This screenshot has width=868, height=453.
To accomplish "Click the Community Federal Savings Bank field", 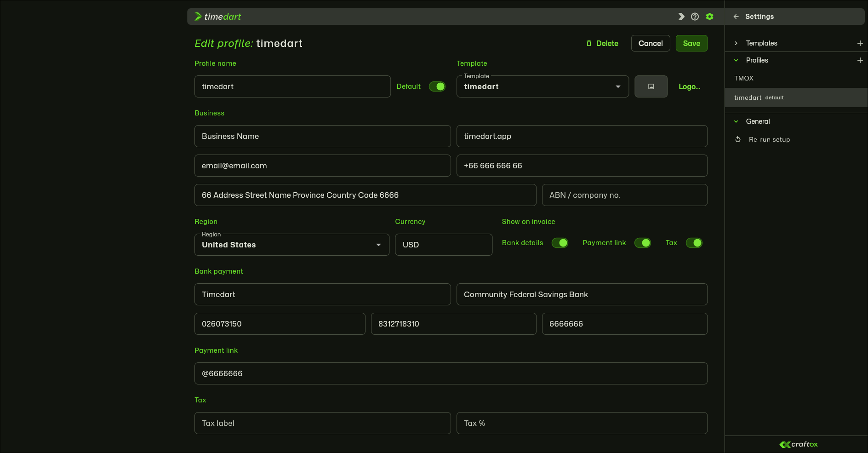I will click(x=582, y=294).
